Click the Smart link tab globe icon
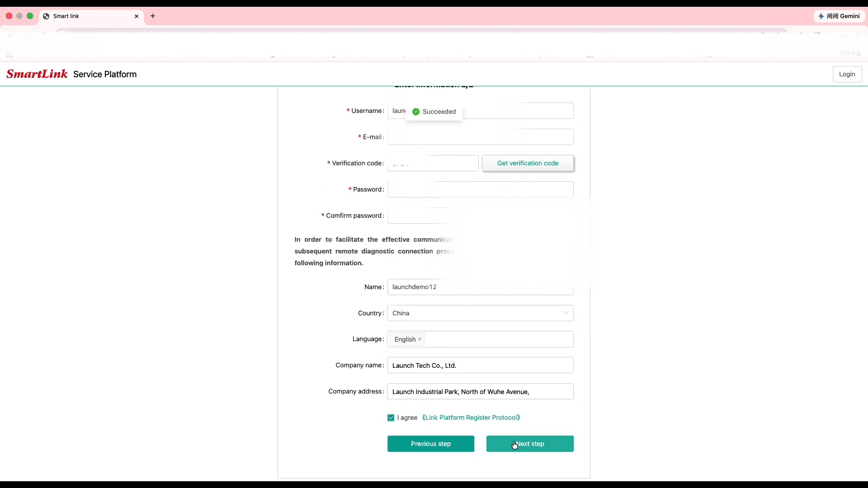This screenshot has width=868, height=488. pos(46,16)
